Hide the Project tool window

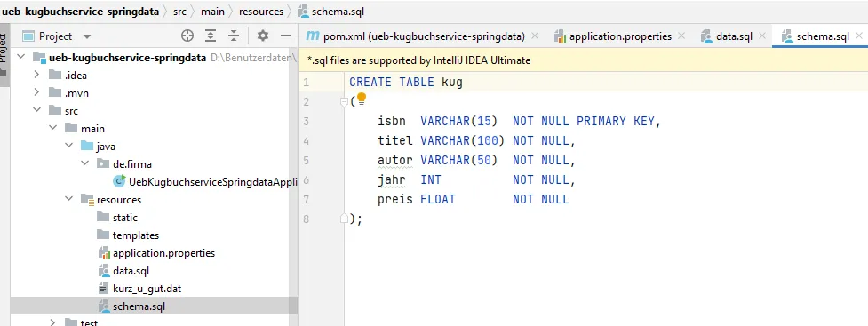[x=286, y=36]
